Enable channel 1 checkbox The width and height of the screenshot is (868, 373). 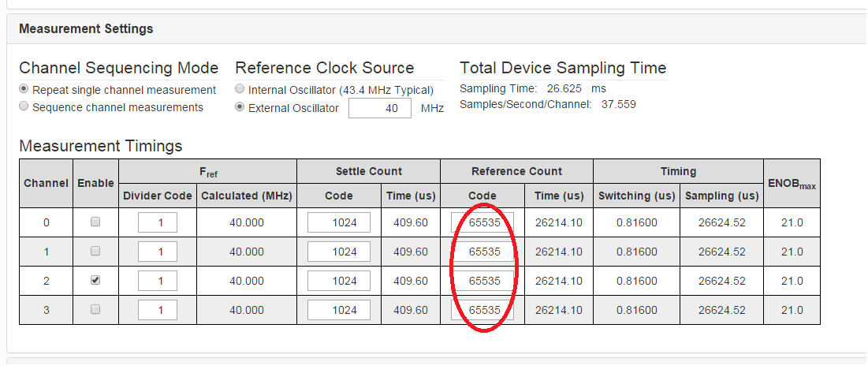click(x=95, y=252)
